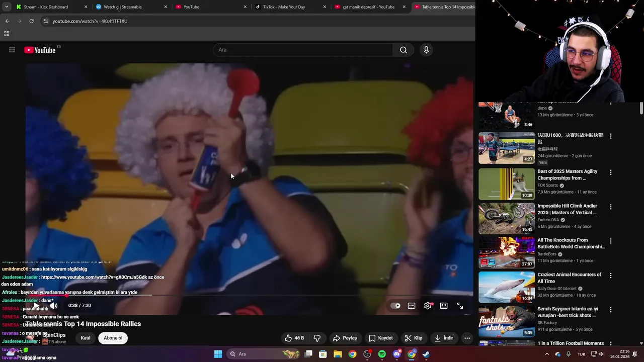
Task: Close the Stream - Kick Dashboard tab
Action: [86, 7]
